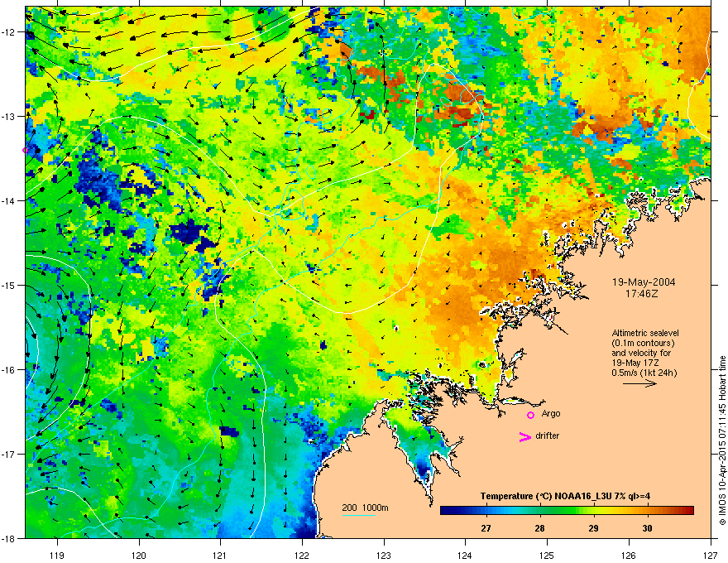Click the 0.5m/s velocity scale arrow
Viewport: 728px width, 563px height.
click(x=639, y=383)
